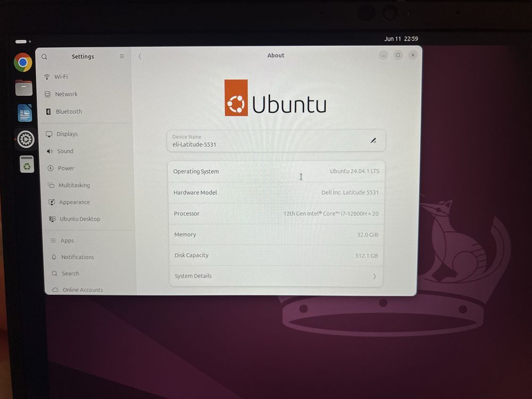The width and height of the screenshot is (532, 399).
Task: Minimize the Settings window
Action: coord(384,55)
